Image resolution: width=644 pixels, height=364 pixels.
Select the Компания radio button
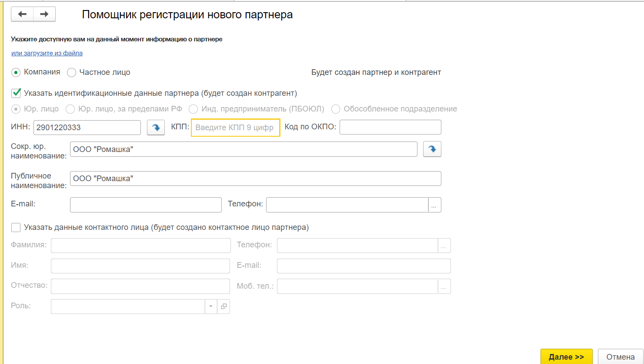pyautogui.click(x=16, y=73)
